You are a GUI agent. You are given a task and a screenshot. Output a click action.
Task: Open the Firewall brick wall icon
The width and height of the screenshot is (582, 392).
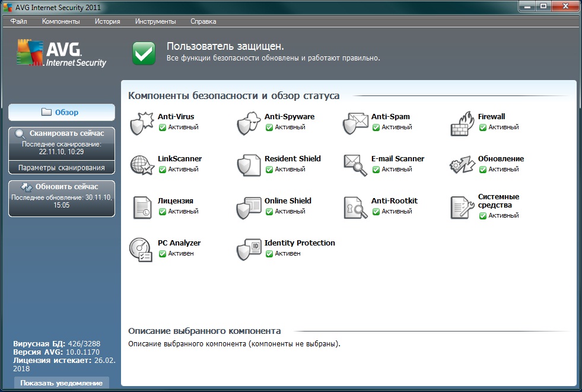[462, 123]
